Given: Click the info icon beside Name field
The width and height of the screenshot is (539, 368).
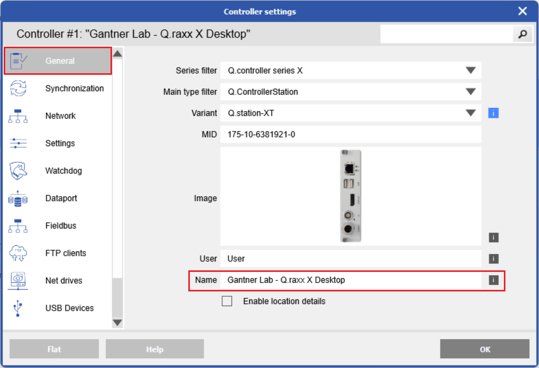Looking at the screenshot, I should 494,280.
